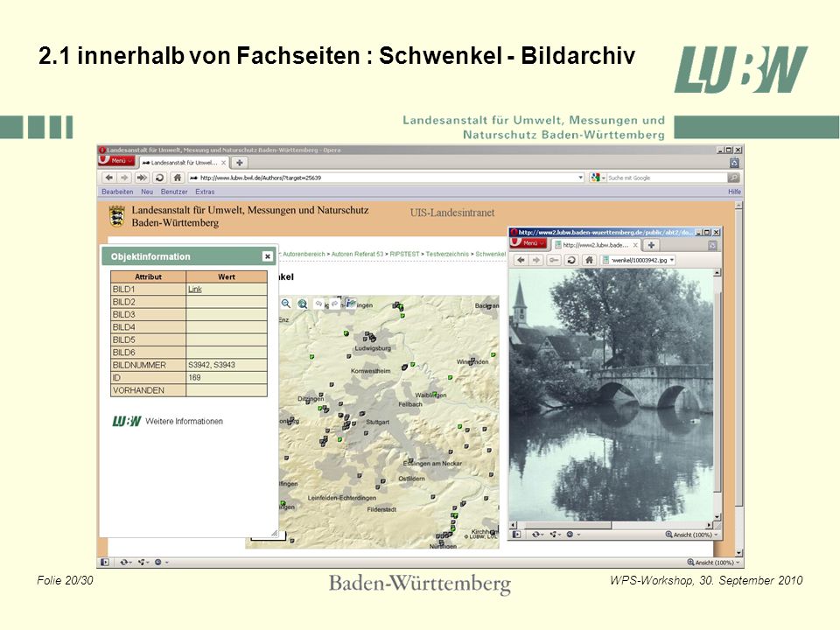840x630 pixels.
Task: Open the Bearbeiten menu
Action: tap(117, 192)
